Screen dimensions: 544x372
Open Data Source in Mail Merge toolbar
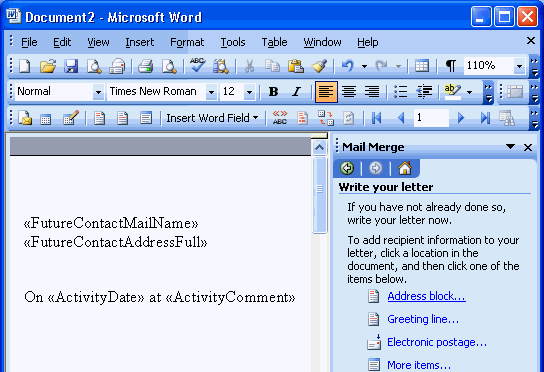pos(46,119)
